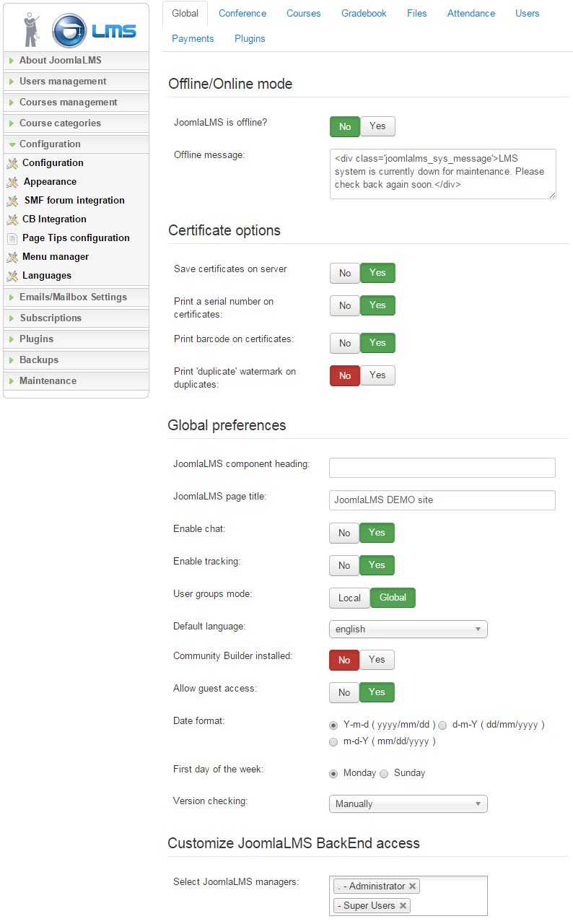Select the m-d-Y date format
This screenshot has width=573, height=924.
point(333,742)
